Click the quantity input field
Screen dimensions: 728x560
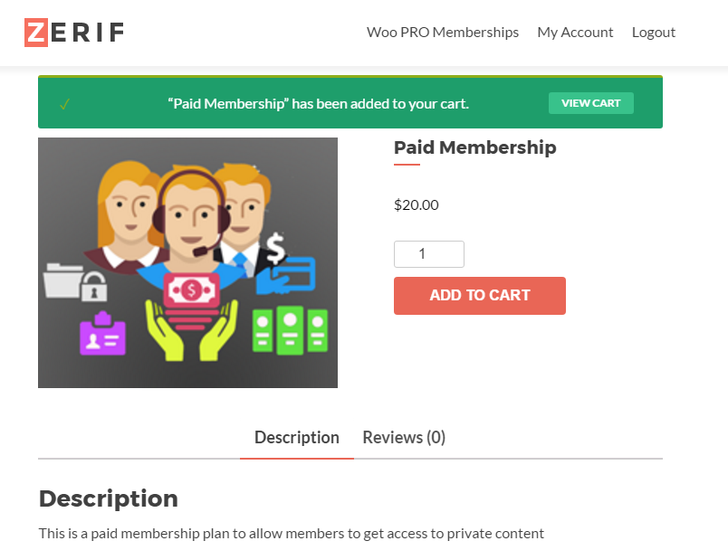point(429,254)
